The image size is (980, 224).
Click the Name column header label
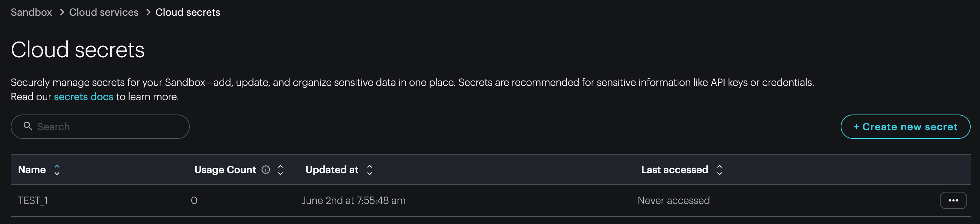coord(32,170)
